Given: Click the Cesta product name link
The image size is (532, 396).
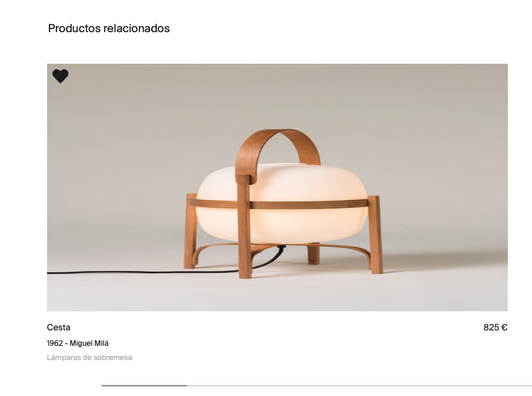Looking at the screenshot, I should (x=59, y=327).
